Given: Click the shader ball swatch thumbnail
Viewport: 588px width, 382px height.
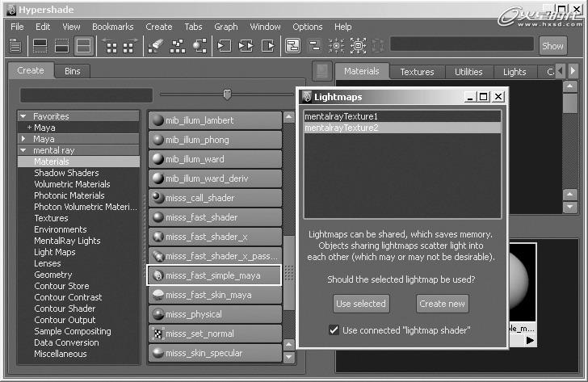Looking at the screenshot, I should click(523, 281).
